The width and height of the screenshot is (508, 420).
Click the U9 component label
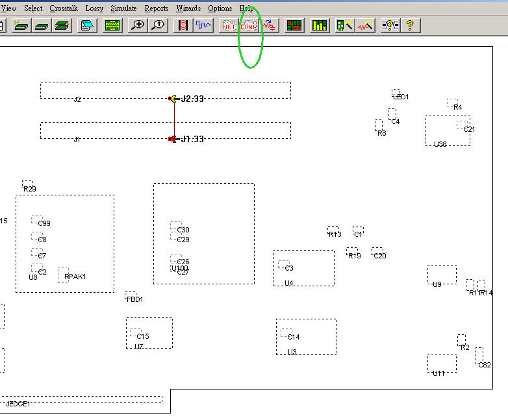[437, 284]
